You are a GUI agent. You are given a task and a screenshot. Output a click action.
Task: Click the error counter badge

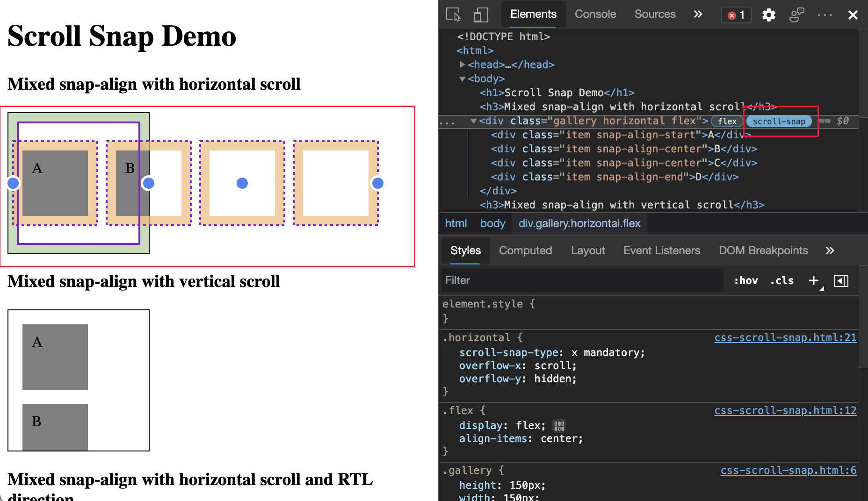pyautogui.click(x=736, y=15)
